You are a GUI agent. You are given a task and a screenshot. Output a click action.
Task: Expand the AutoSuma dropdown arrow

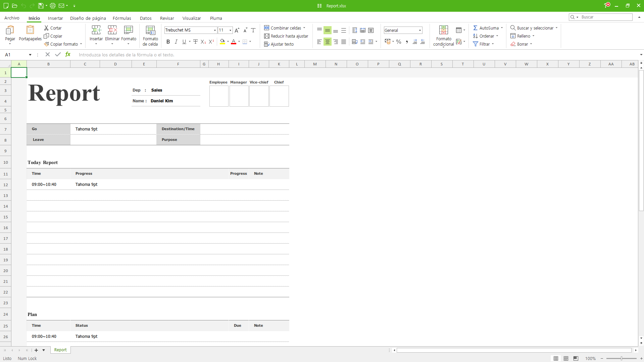tap(502, 28)
